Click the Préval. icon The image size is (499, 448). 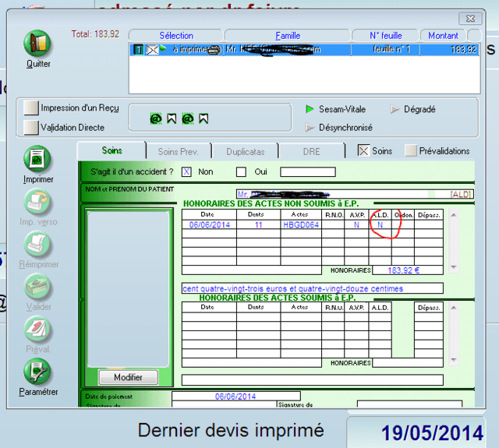[x=38, y=330]
